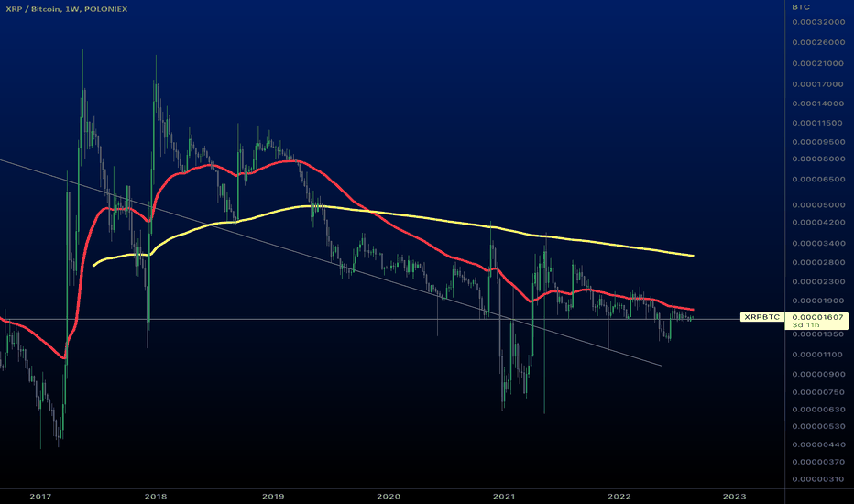Click the 0.00032000 price axis label
Image resolution: width=854 pixels, height=504 pixels.
[x=818, y=22]
